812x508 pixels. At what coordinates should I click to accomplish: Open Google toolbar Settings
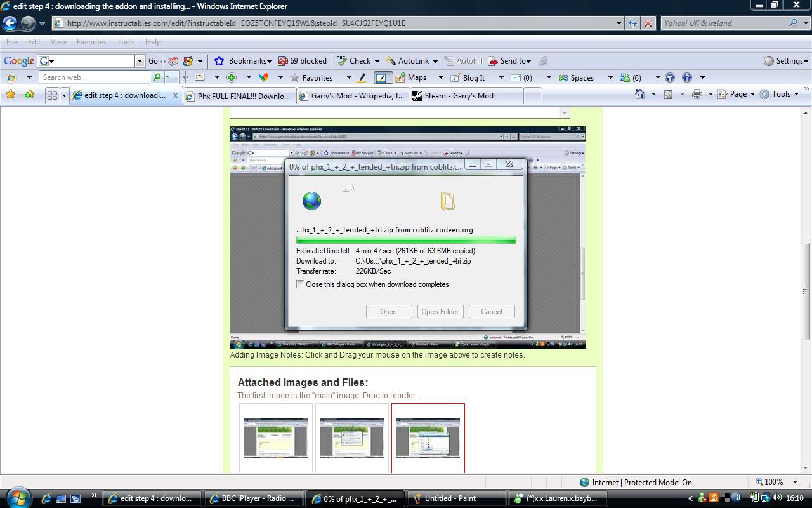tap(785, 61)
